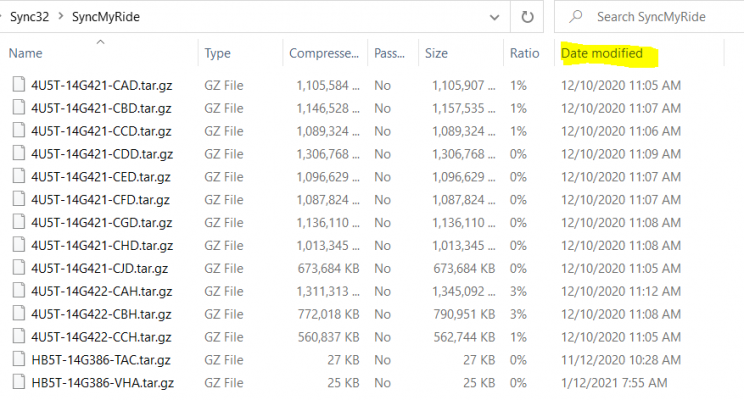This screenshot has height=400, width=744.
Task: Sort by the Password protected column header
Action: pos(389,53)
